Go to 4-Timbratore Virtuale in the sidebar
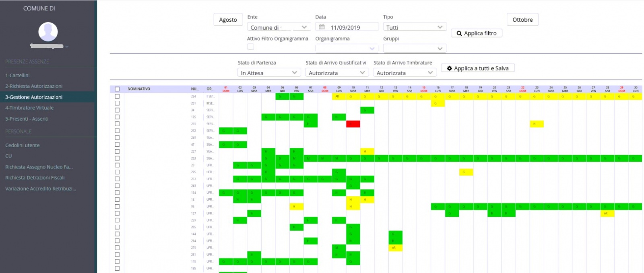Viewport: 644px width, 273px height. click(29, 108)
